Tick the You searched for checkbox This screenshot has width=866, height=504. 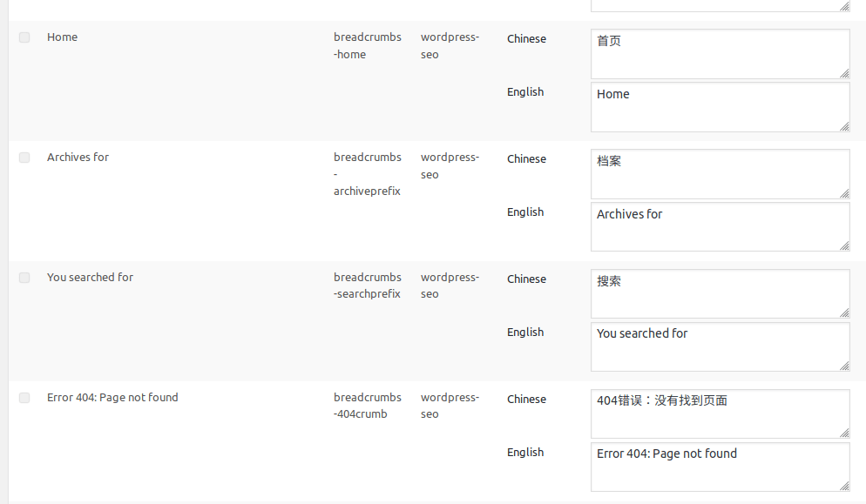tap(24, 278)
